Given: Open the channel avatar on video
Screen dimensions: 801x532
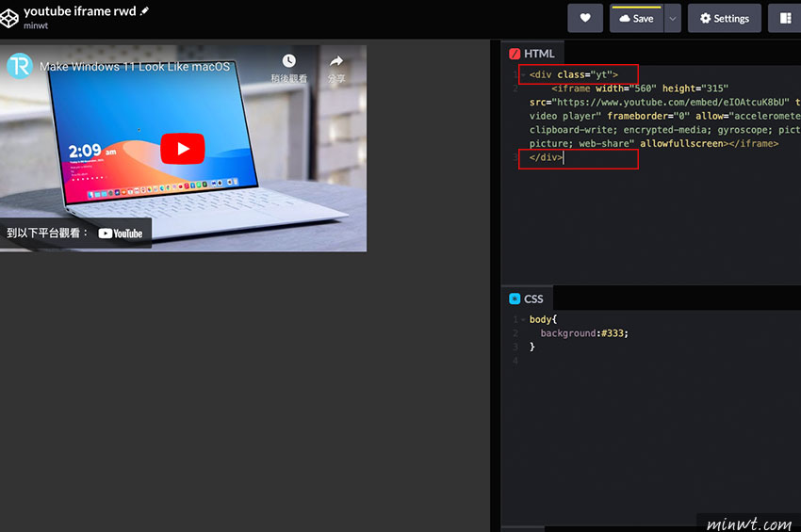Looking at the screenshot, I should pos(20,66).
